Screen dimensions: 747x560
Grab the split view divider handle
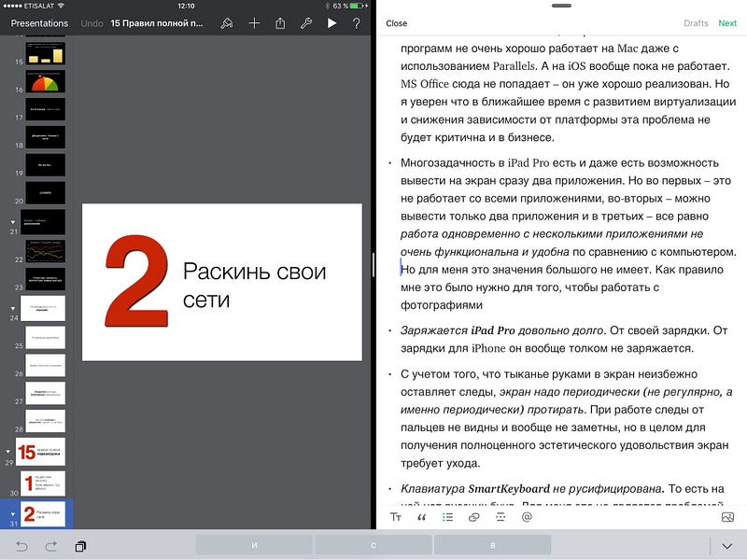click(x=373, y=264)
